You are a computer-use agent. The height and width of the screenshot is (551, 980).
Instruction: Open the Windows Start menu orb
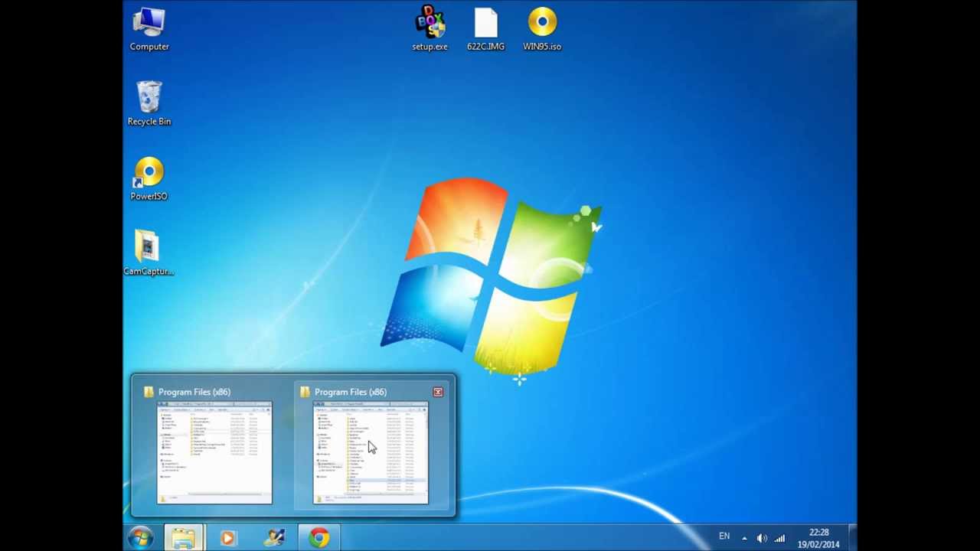pos(140,538)
